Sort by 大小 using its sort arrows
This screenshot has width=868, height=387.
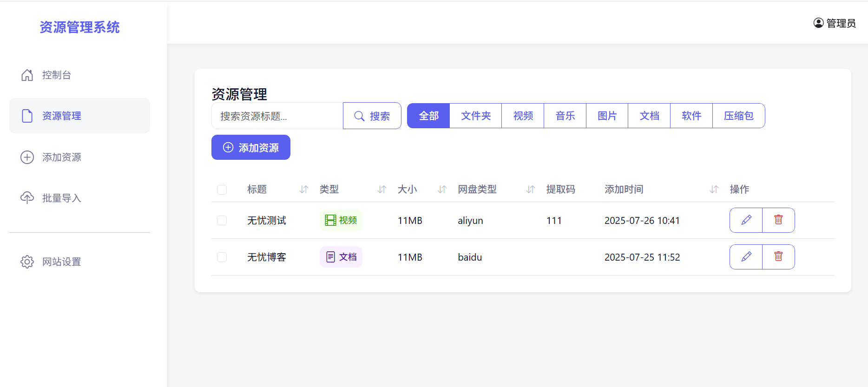click(x=442, y=190)
